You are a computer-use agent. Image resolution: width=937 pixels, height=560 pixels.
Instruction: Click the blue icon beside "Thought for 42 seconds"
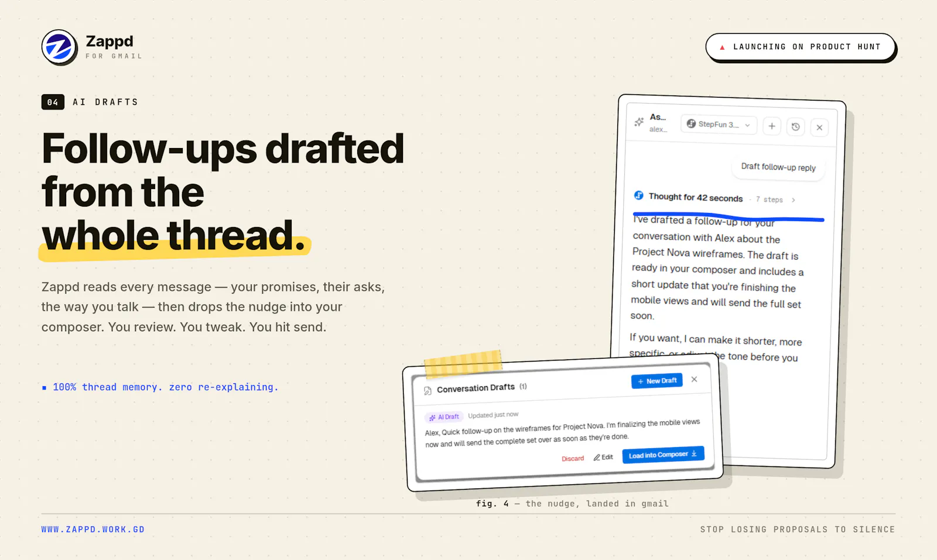tap(639, 195)
